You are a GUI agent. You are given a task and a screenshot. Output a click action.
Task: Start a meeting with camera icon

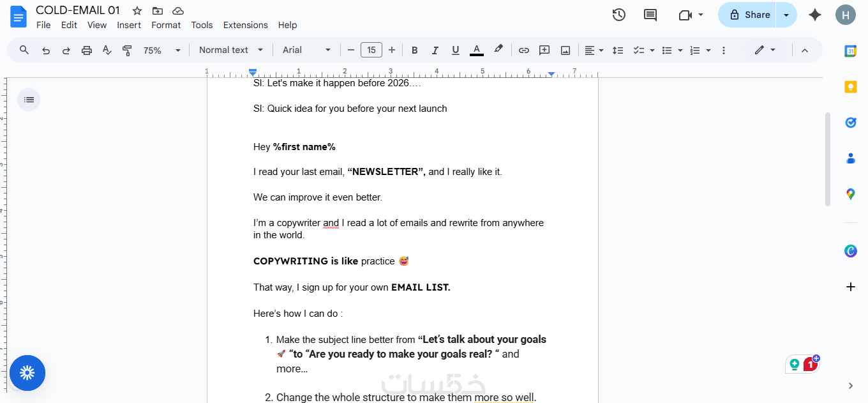click(685, 15)
